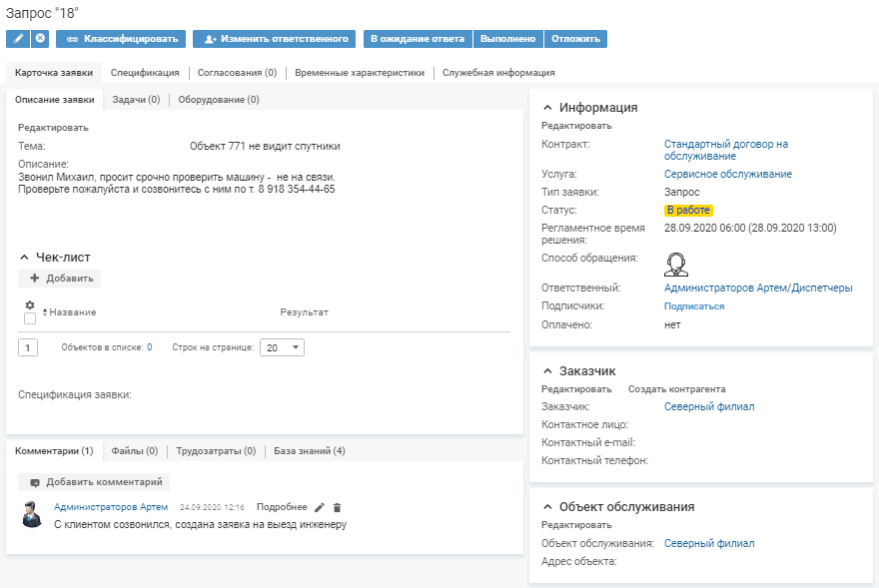Image resolution: width=879 pixels, height=588 pixels.
Task: Collapse the Чек-лист section
Action: pyautogui.click(x=24, y=258)
